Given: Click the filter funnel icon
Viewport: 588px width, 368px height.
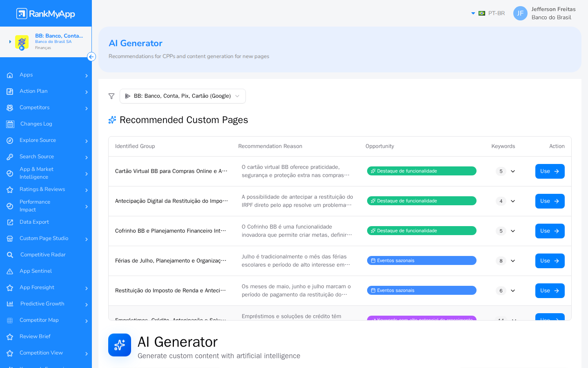Looking at the screenshot, I should 111,96.
